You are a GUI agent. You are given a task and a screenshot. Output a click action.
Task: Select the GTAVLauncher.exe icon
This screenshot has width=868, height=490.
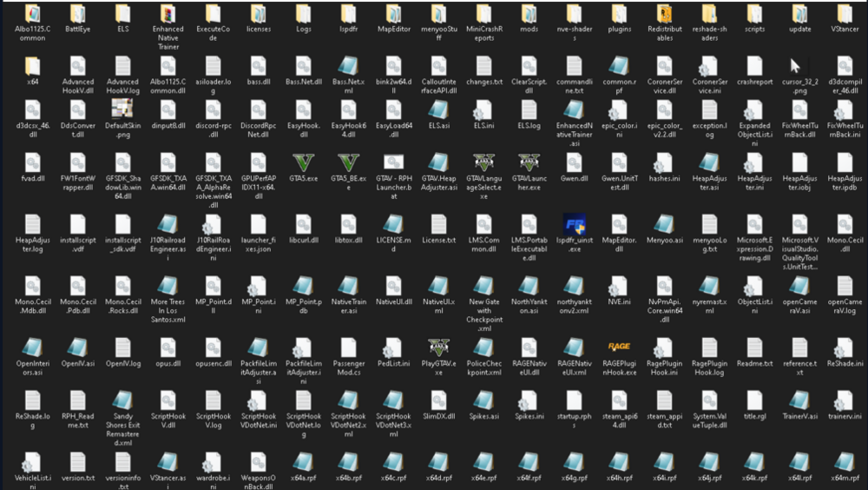(529, 163)
